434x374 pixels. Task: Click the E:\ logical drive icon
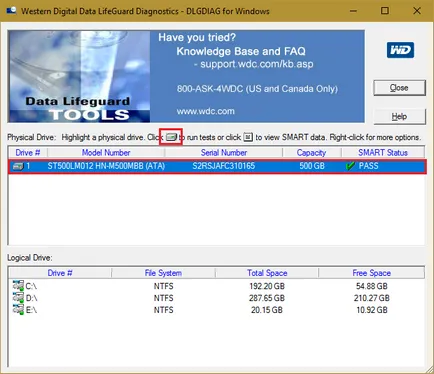click(18, 310)
